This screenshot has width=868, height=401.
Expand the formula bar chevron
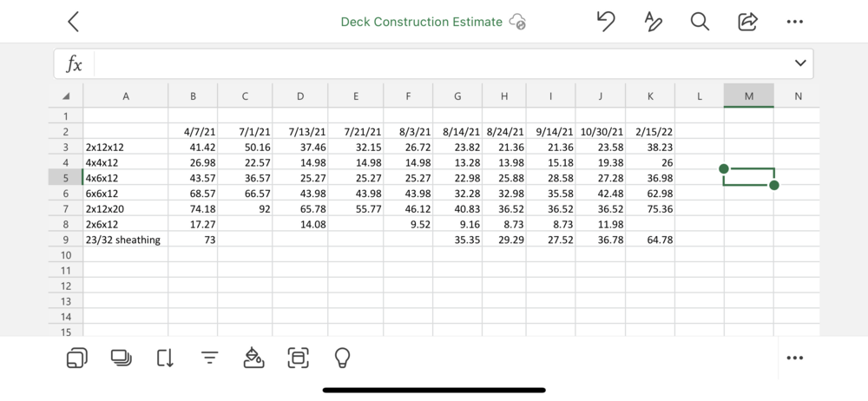[x=800, y=63]
